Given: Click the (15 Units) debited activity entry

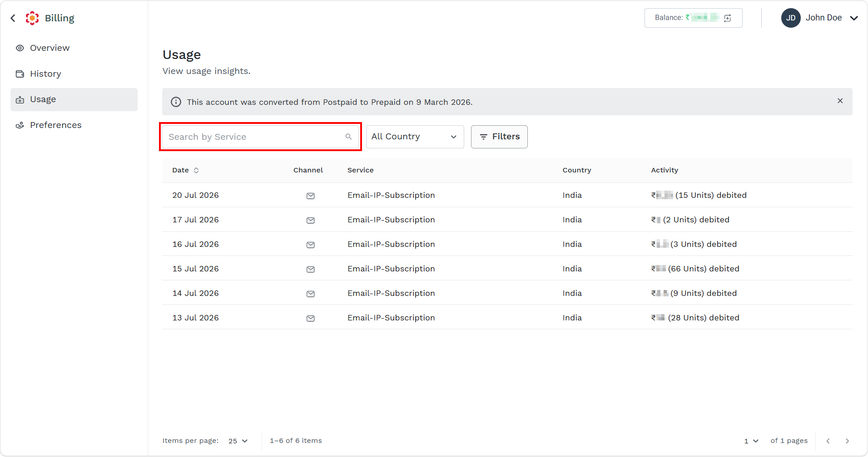Looking at the screenshot, I should coord(699,195).
